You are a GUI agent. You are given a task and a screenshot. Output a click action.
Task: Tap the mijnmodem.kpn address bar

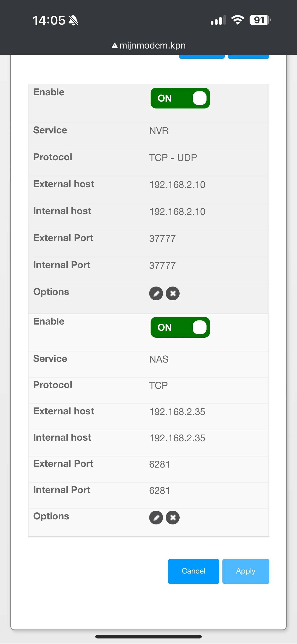coord(149,46)
